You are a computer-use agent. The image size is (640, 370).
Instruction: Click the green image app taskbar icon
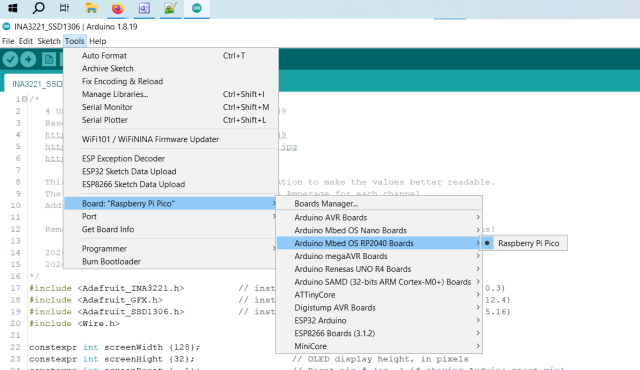point(170,8)
